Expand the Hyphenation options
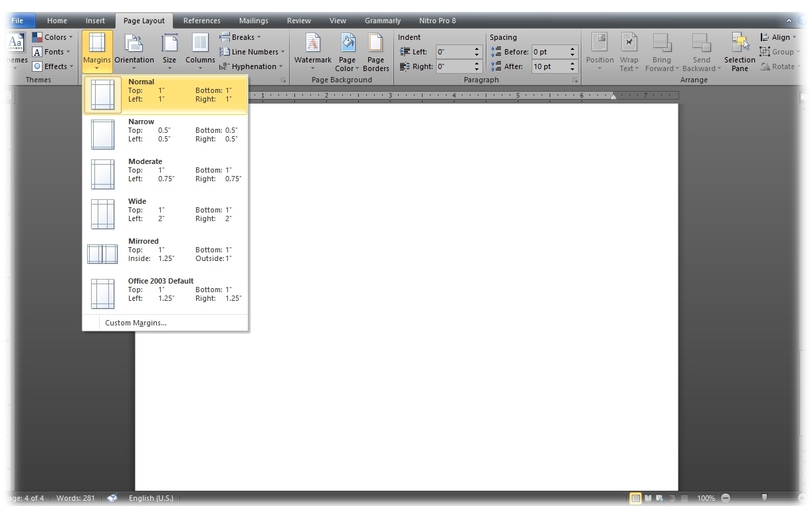This screenshot has width=812, height=514. pyautogui.click(x=251, y=66)
